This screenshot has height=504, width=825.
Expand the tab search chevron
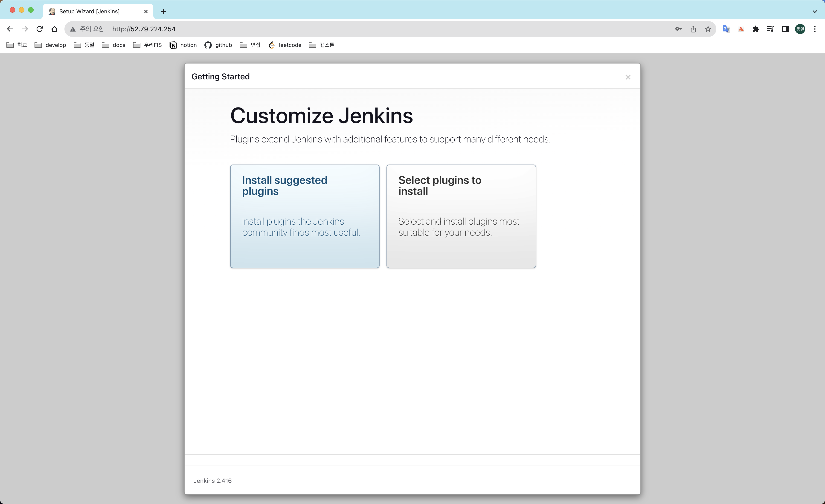815,11
